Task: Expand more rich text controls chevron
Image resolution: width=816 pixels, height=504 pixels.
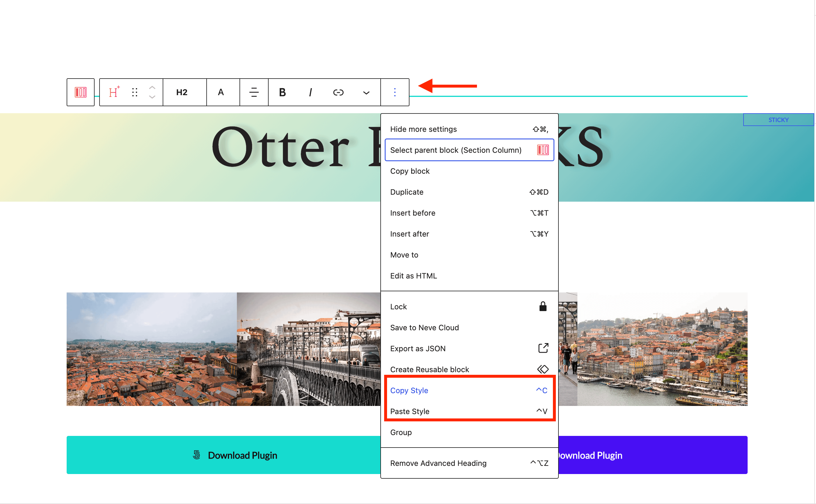Action: pos(366,93)
